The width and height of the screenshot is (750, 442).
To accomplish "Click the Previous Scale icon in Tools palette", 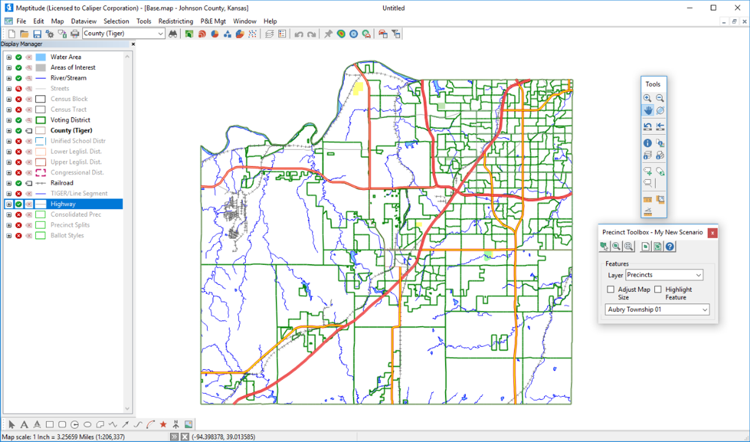I will point(647,127).
